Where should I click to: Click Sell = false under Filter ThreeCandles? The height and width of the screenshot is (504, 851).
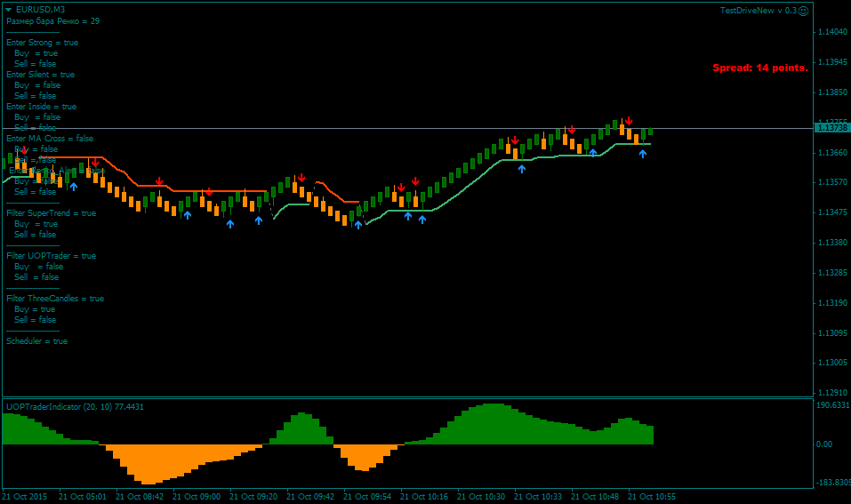tap(36, 319)
